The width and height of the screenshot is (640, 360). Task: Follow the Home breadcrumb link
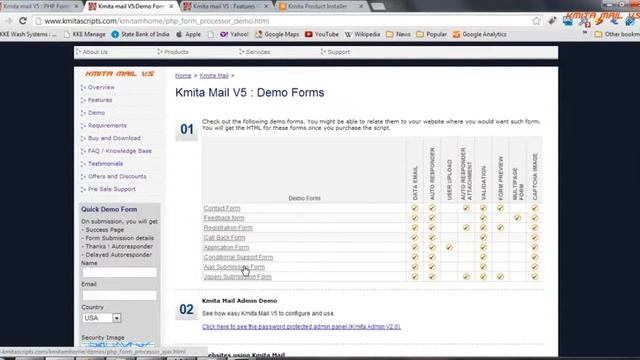tap(183, 76)
